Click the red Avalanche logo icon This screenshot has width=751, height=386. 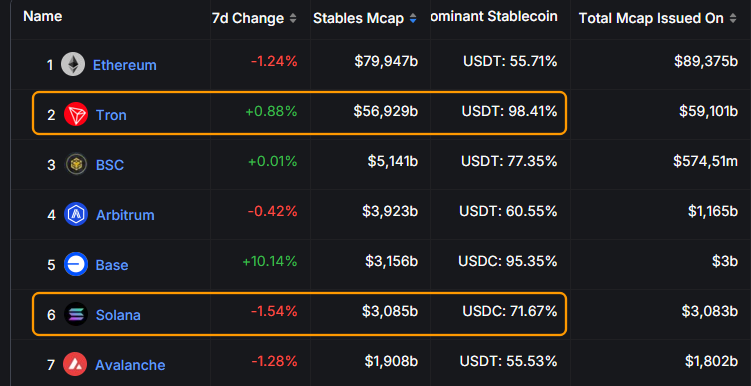(75, 364)
